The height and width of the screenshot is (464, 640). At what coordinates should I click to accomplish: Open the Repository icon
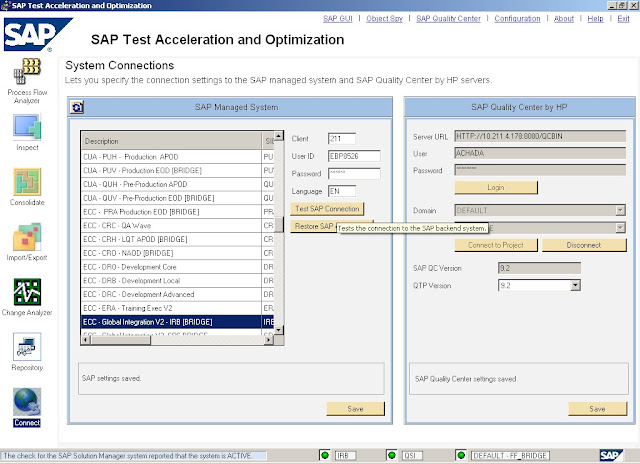tap(27, 347)
